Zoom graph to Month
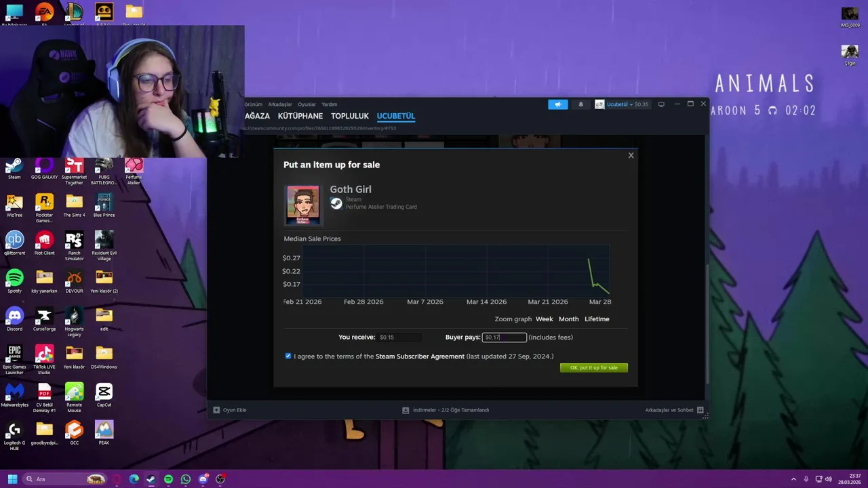 (x=568, y=319)
